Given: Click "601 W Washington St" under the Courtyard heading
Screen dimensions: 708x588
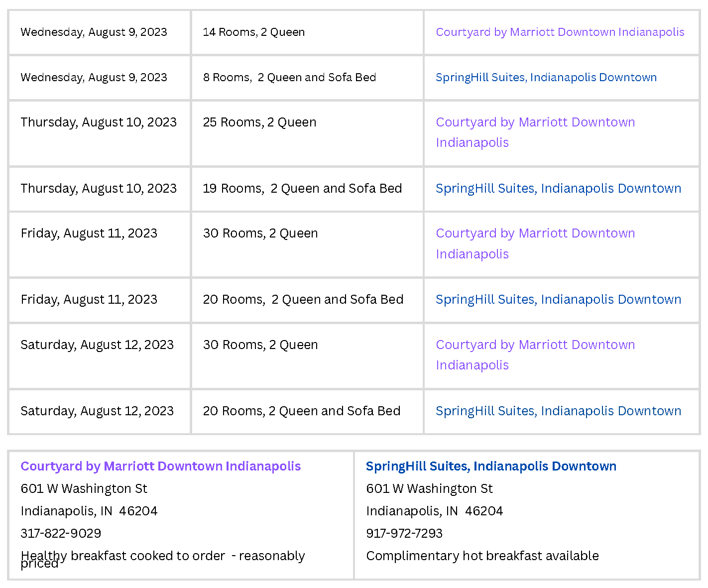Looking at the screenshot, I should click(84, 489).
